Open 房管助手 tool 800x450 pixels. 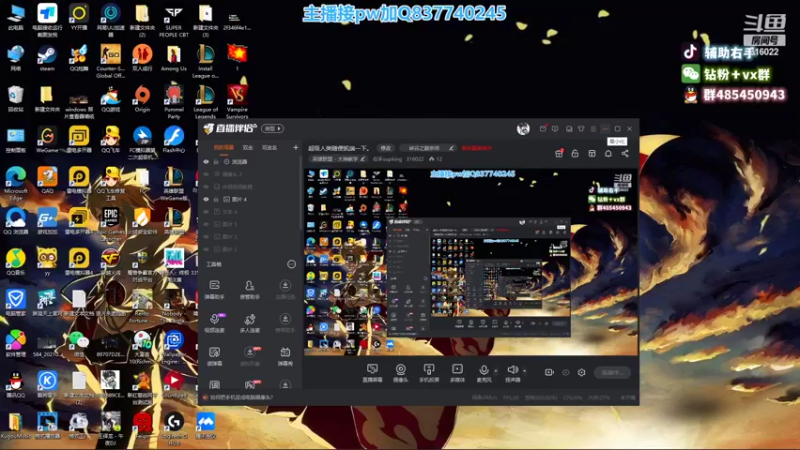(249, 289)
